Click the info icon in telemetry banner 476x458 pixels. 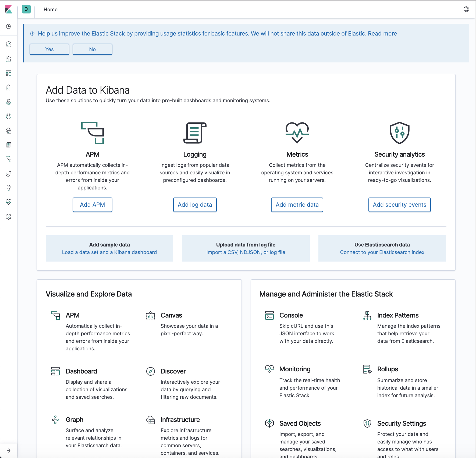click(x=32, y=34)
